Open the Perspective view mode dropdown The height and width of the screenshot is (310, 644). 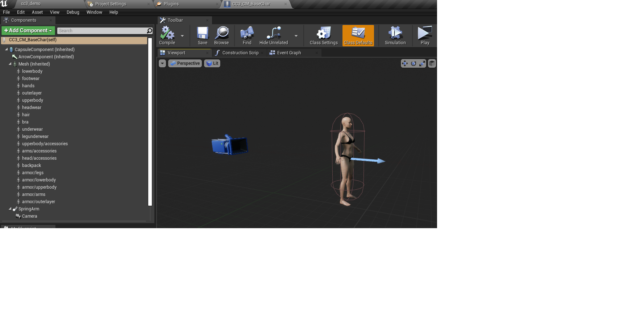185,63
